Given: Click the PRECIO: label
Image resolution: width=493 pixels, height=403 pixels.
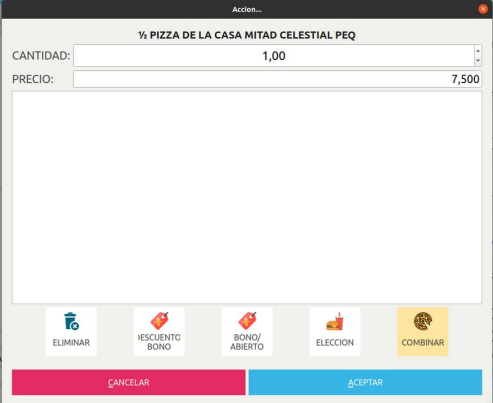Looking at the screenshot, I should click(33, 79).
